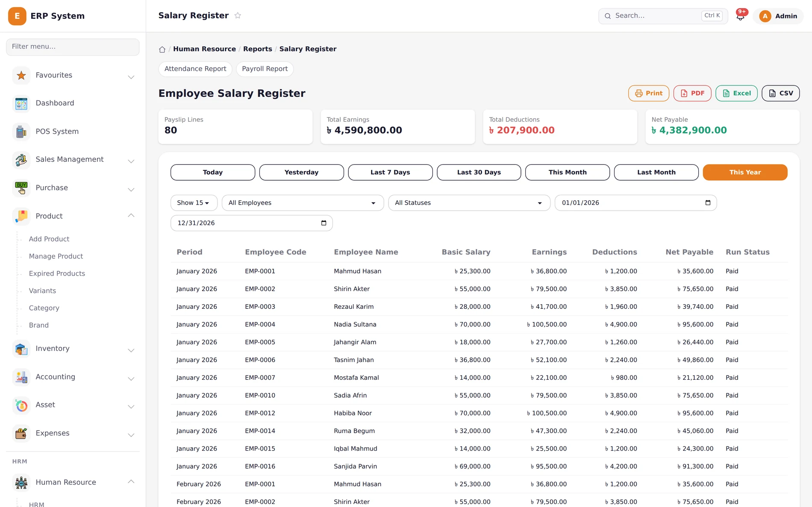Expand the Favourites menu chevron

(x=131, y=77)
